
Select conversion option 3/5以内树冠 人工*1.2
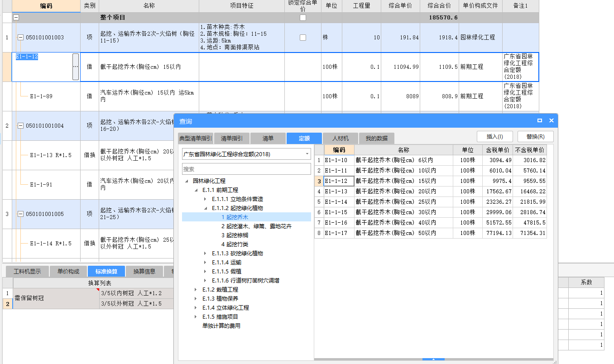tap(137, 293)
